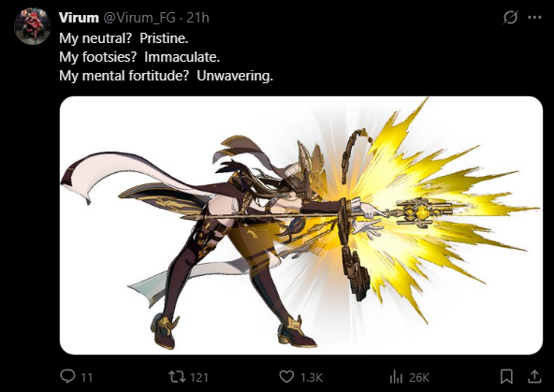Click the line 'My mental fortitude? Unwavering.'
Screen dimensions: 554x392
[x=166, y=76]
